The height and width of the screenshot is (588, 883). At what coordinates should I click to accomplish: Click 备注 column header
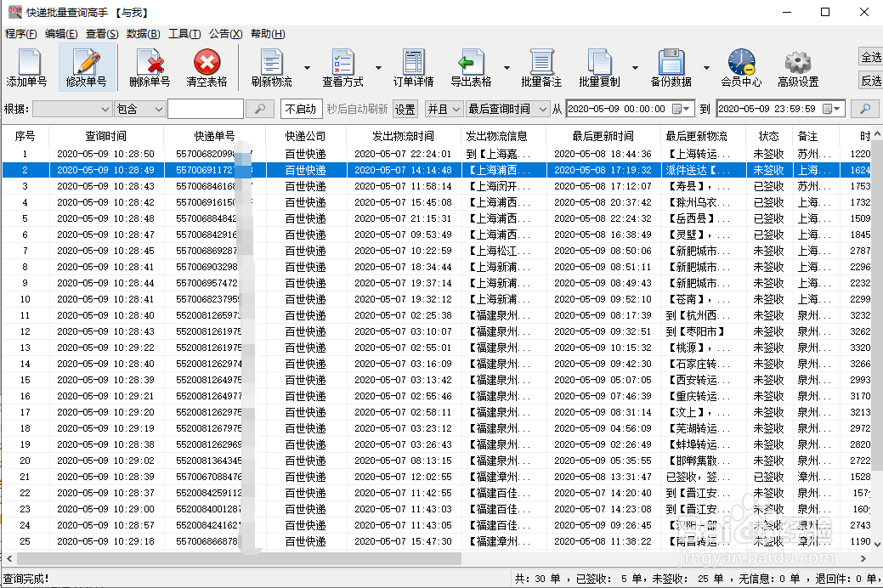(807, 136)
